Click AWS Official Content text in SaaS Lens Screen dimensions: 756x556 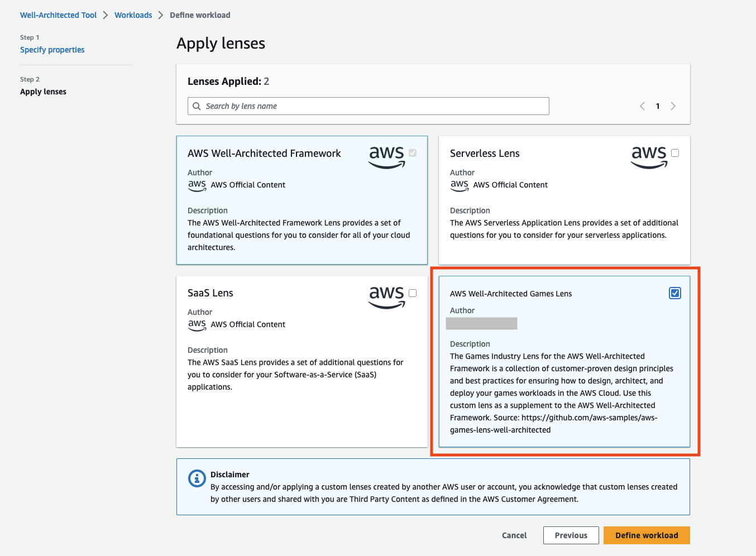pyautogui.click(x=248, y=324)
